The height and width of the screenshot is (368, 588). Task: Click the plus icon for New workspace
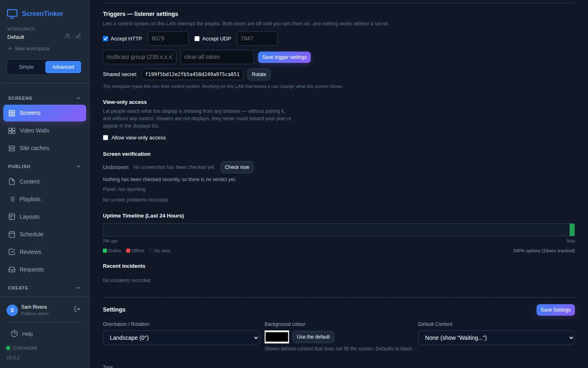[10, 49]
